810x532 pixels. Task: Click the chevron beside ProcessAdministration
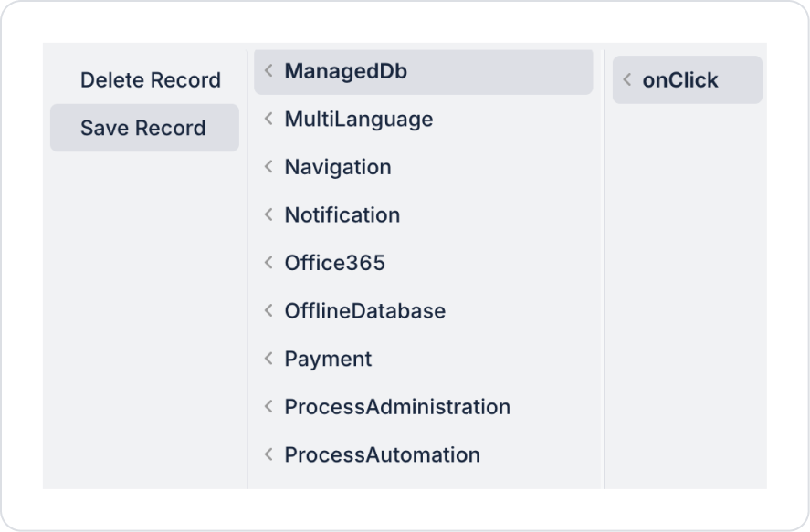(x=268, y=406)
